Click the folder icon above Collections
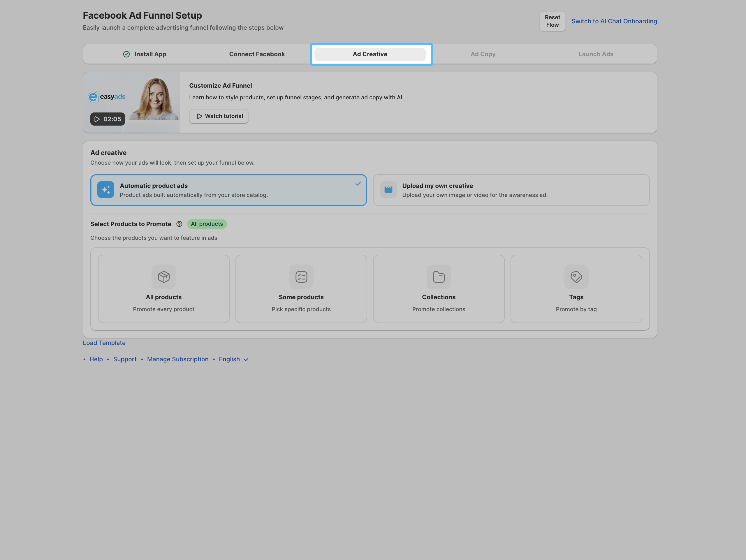Image resolution: width=746 pixels, height=560 pixels. [x=439, y=277]
